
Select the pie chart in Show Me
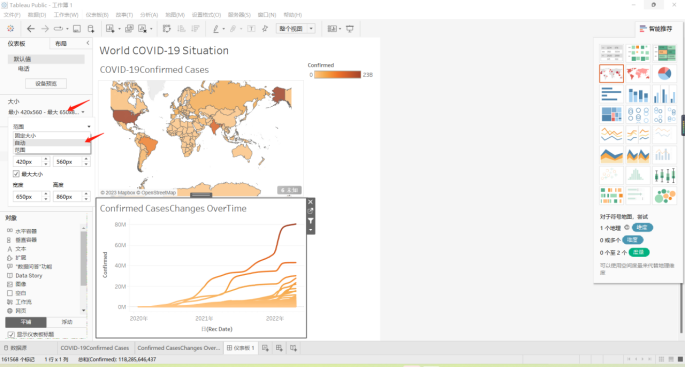(x=664, y=74)
